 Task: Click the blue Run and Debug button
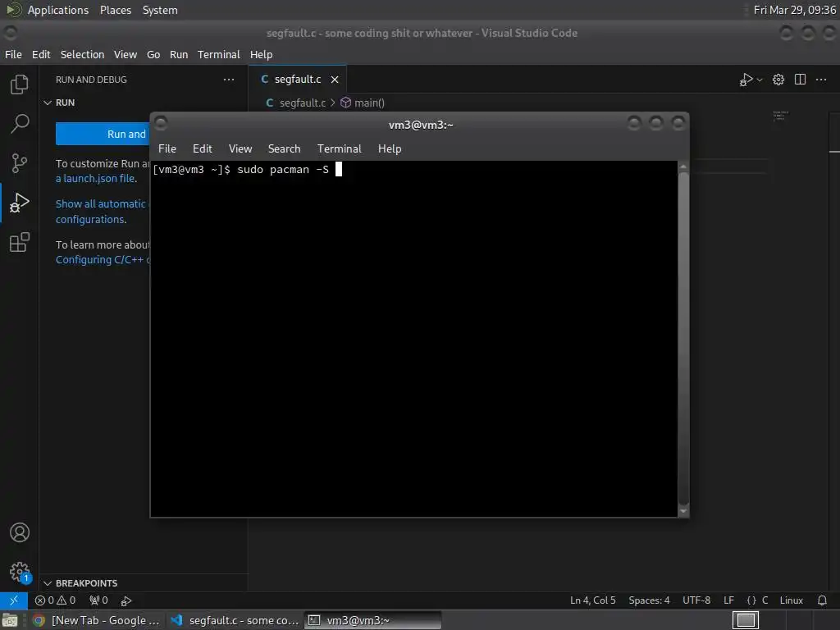[x=103, y=134]
